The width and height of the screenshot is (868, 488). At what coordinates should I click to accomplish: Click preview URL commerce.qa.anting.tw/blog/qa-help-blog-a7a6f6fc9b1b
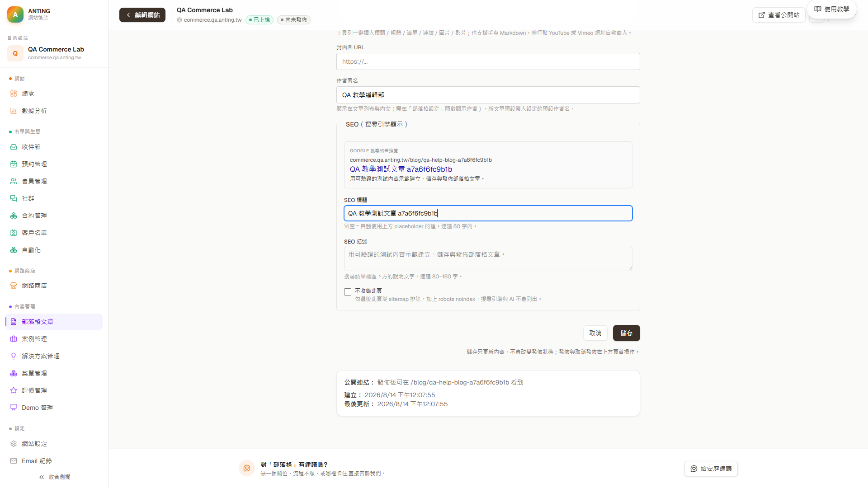(421, 160)
